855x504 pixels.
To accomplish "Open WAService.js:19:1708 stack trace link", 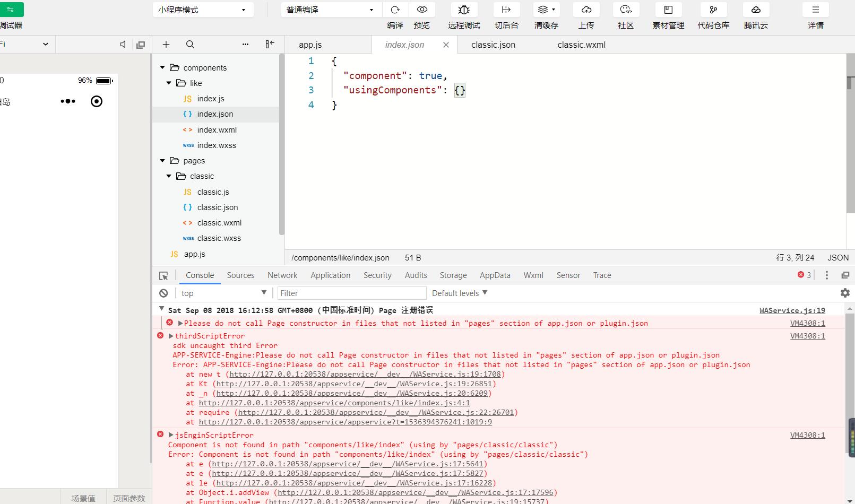I will pos(365,374).
